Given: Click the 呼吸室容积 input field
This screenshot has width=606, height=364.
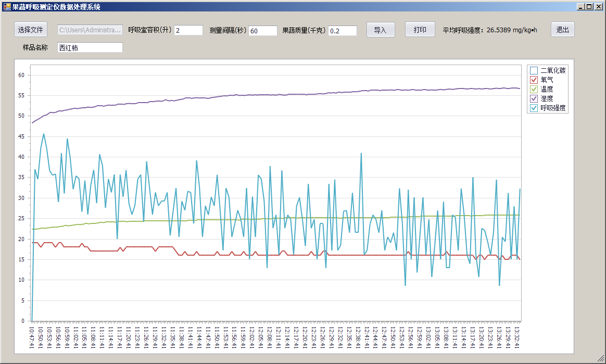Looking at the screenshot, I should point(188,31).
